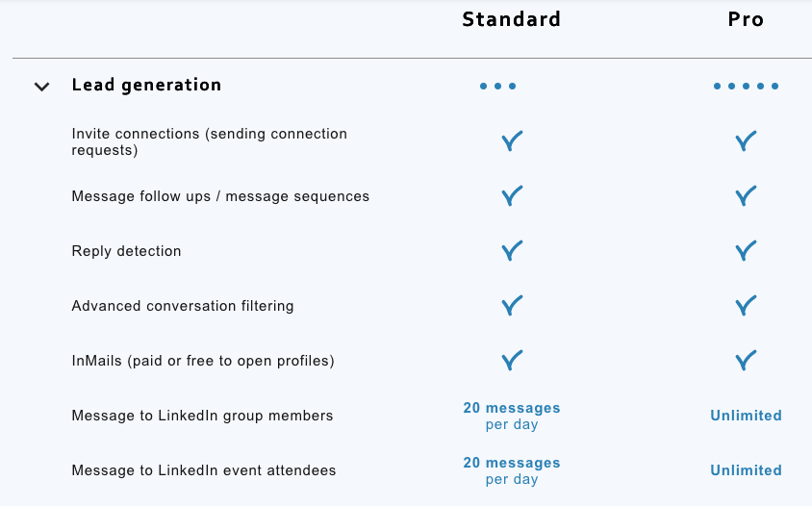The image size is (812, 506).
Task: Click Pro checkmark for Message follow ups
Action: point(746,196)
